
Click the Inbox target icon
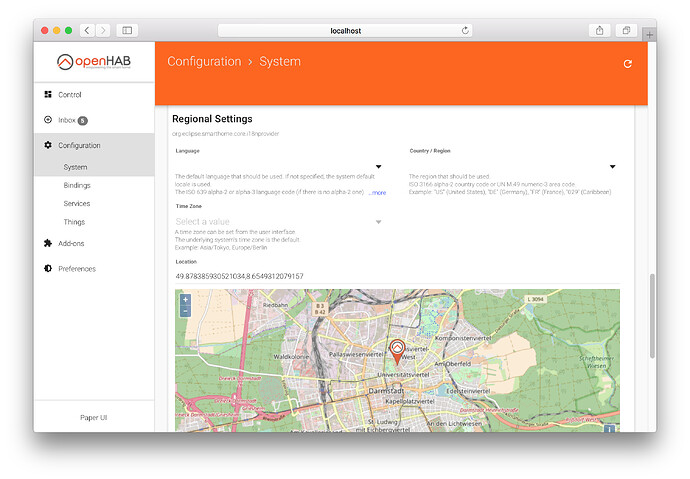48,120
